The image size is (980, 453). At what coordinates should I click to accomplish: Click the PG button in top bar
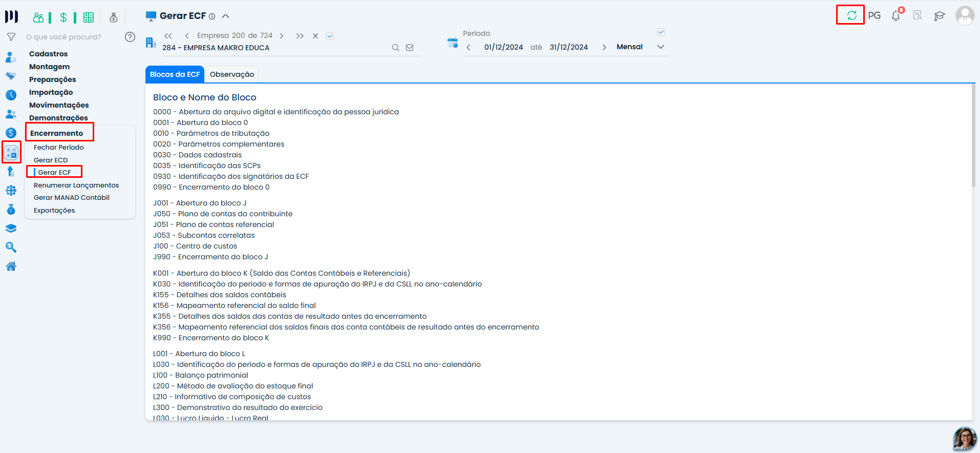click(875, 15)
